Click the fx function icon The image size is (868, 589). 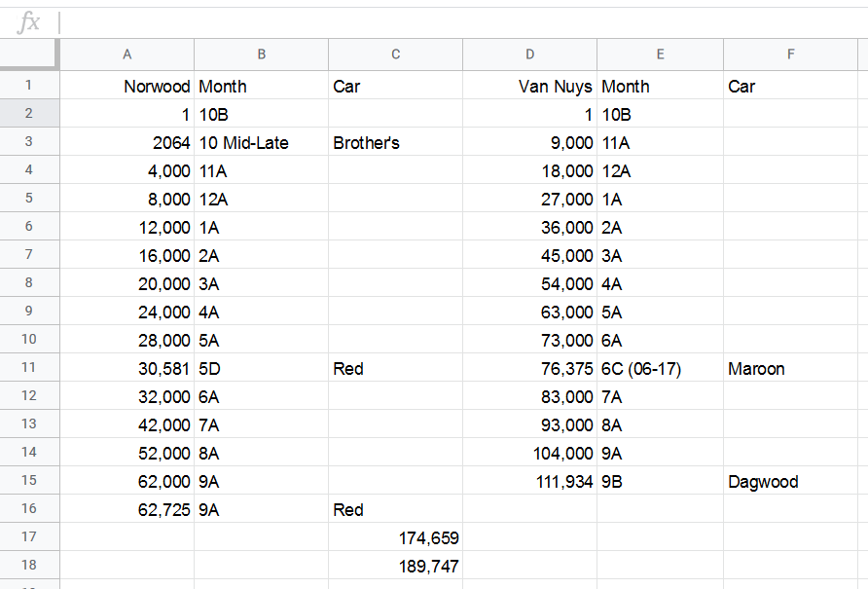click(x=29, y=22)
